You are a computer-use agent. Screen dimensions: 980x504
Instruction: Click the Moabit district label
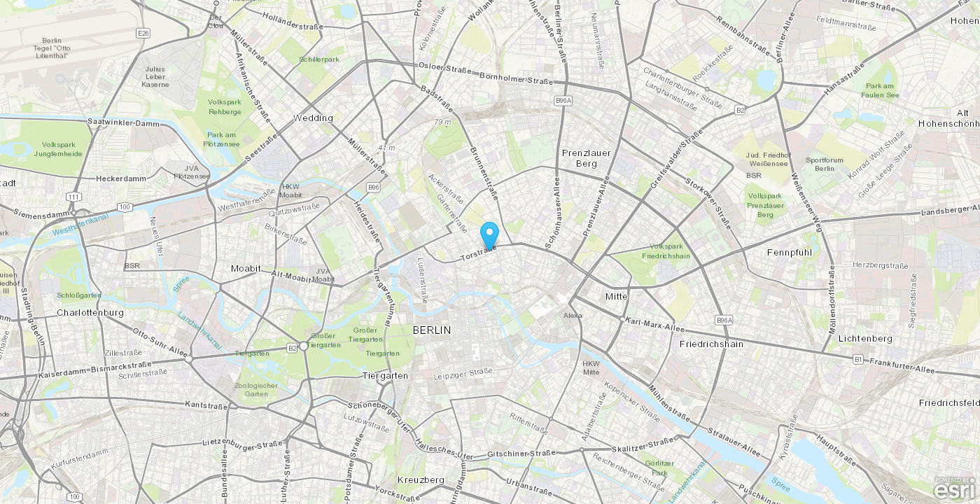click(x=246, y=268)
